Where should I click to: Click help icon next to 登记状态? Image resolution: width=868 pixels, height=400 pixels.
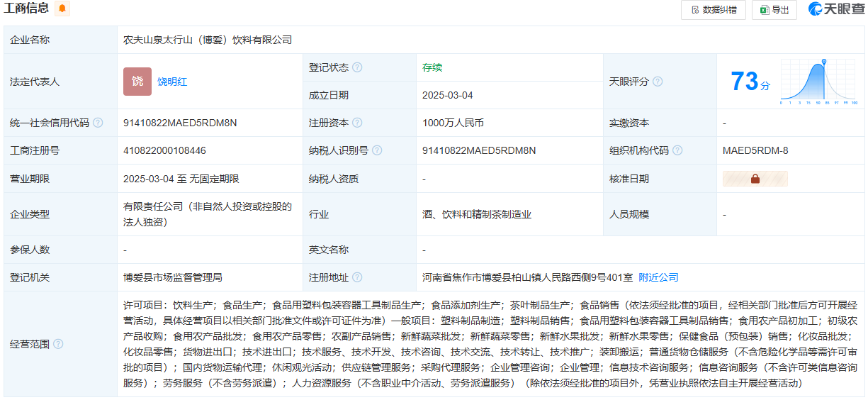point(357,67)
